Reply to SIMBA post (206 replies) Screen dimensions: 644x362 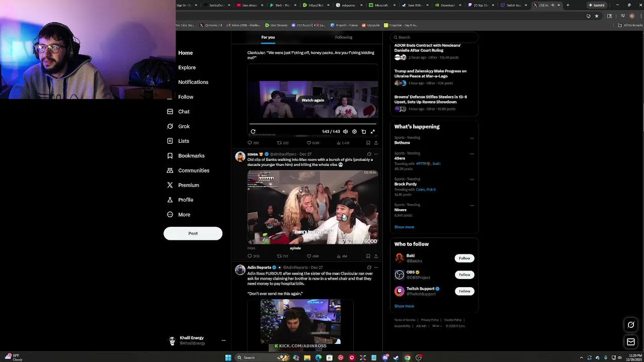point(253,256)
